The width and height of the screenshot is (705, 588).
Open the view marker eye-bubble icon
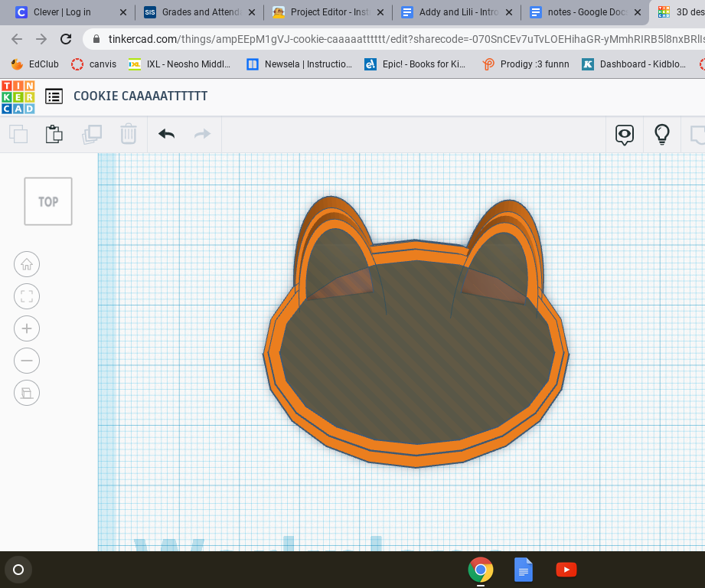tap(625, 134)
